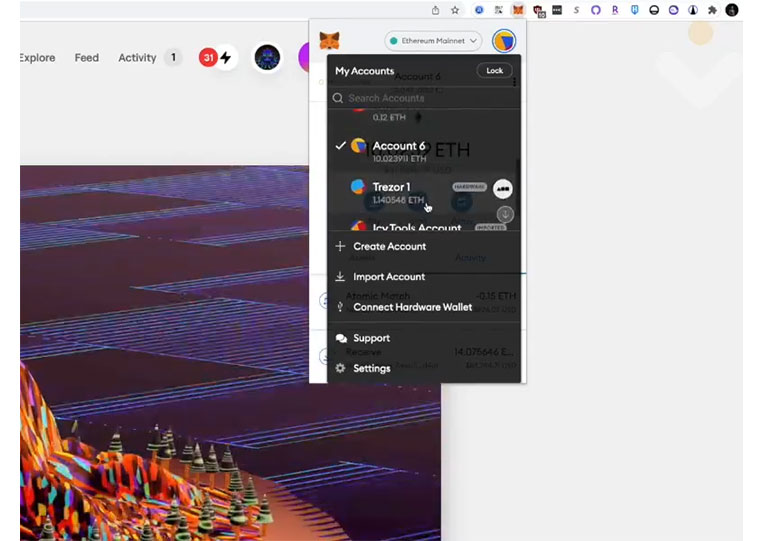Viewport: 763px width, 541px height.
Task: Select Account 6 in accounts list
Action: pyautogui.click(x=424, y=151)
